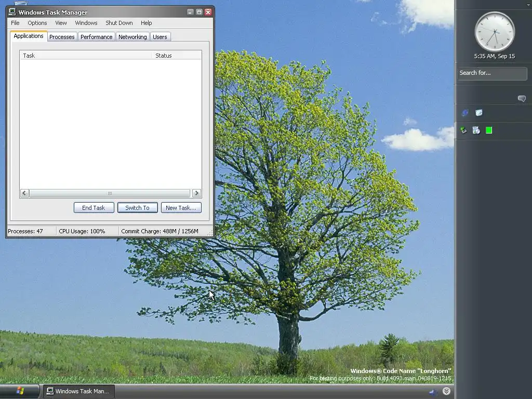The image size is (532, 399).
Task: Click the Processes: 47 status text
Action: [x=25, y=231]
